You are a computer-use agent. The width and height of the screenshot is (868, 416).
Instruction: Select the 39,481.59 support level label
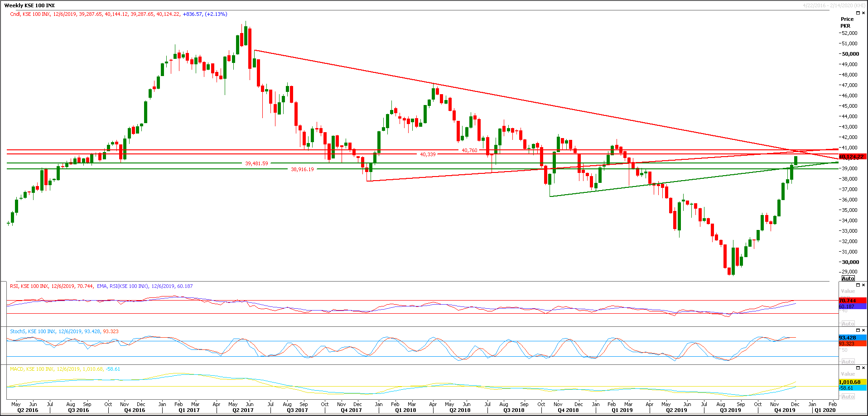point(256,163)
